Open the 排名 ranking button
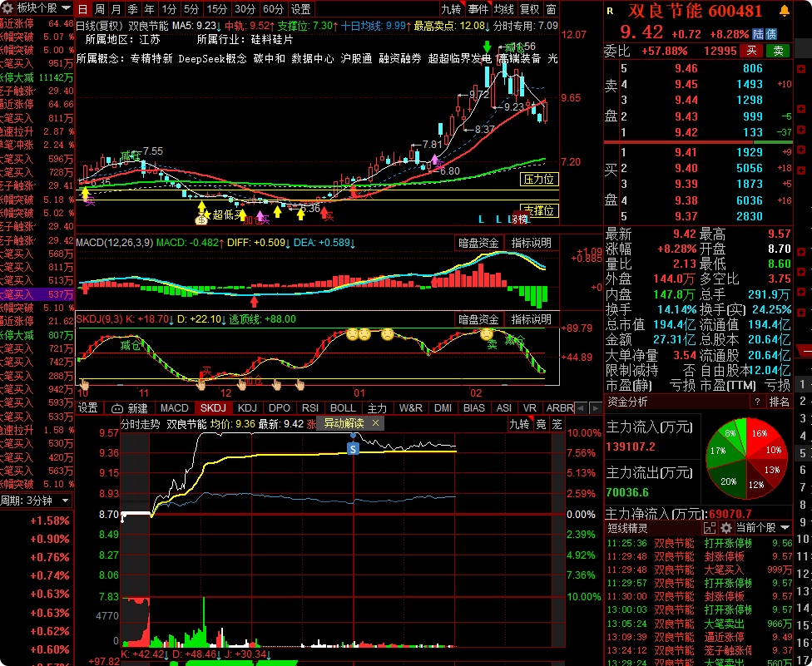The width and height of the screenshot is (812, 666). [779, 402]
